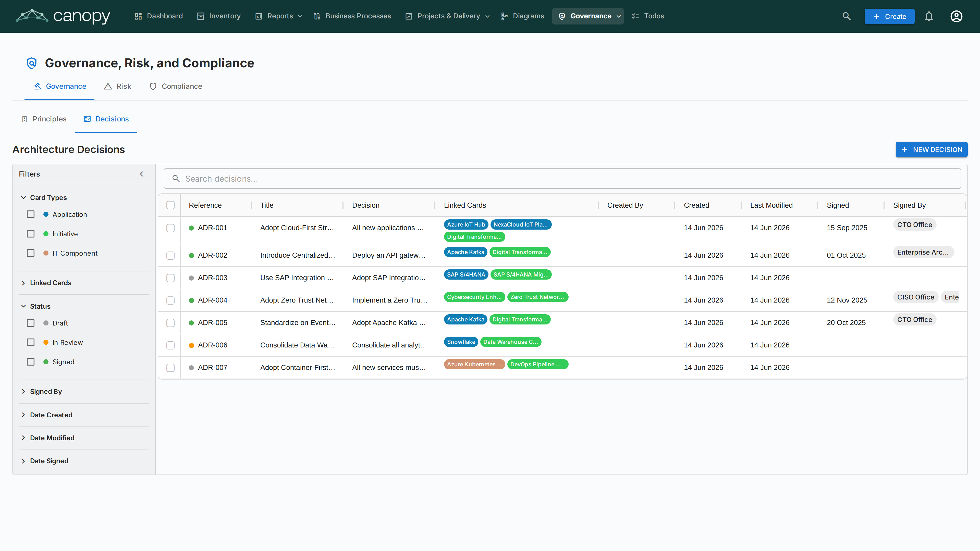
Task: Check the Signed status filter
Action: [x=30, y=362]
